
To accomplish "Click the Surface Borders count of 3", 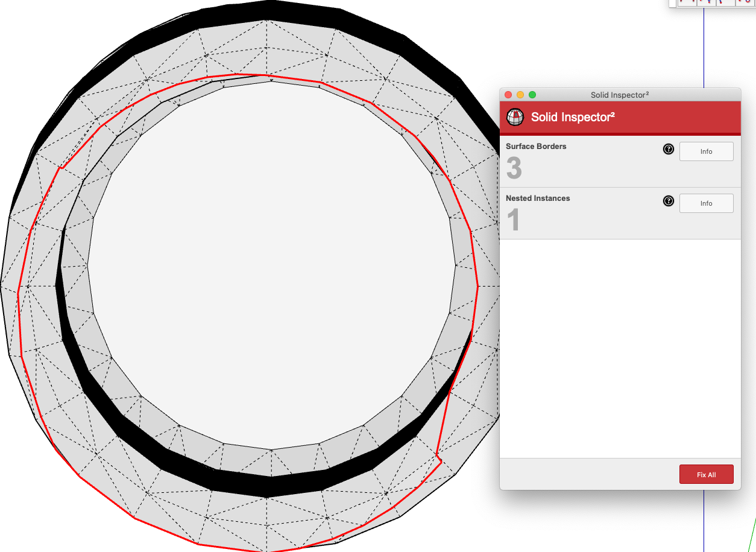I will 514,168.
